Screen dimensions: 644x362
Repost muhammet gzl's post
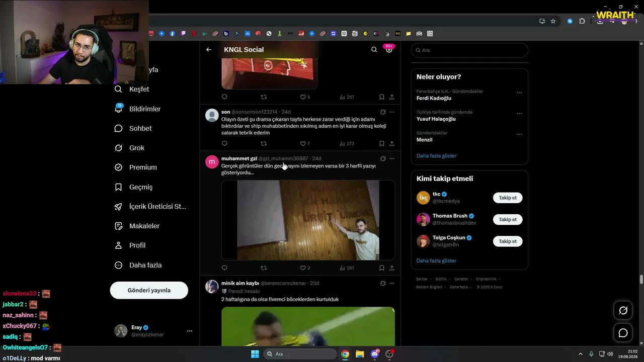(264, 268)
